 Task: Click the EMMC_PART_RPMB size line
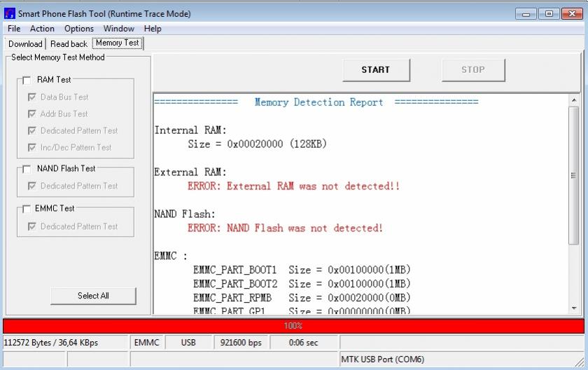(302, 298)
